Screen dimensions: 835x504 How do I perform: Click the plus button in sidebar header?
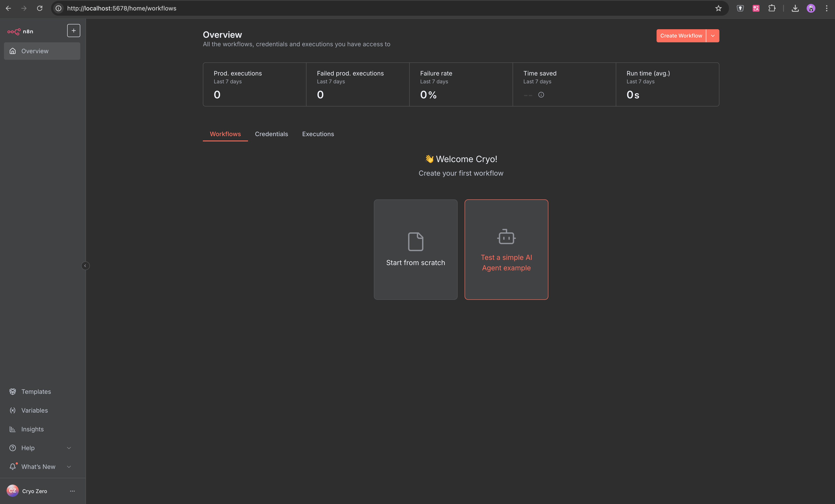point(74,31)
